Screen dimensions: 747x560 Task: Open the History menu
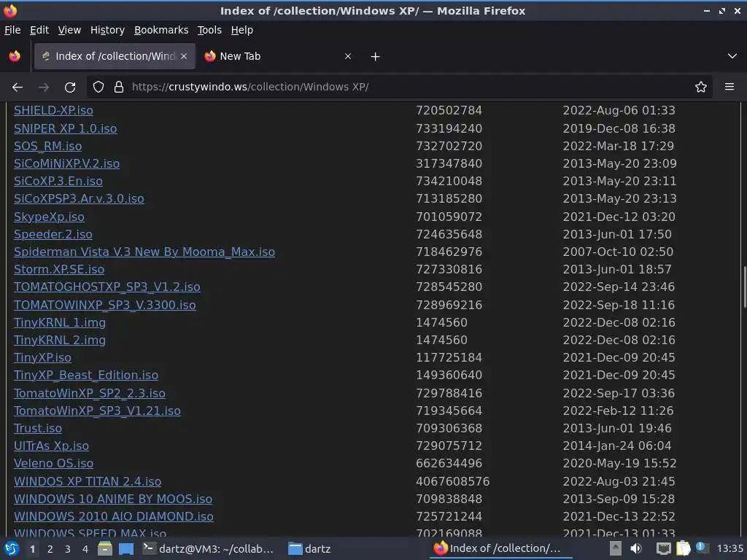107,30
